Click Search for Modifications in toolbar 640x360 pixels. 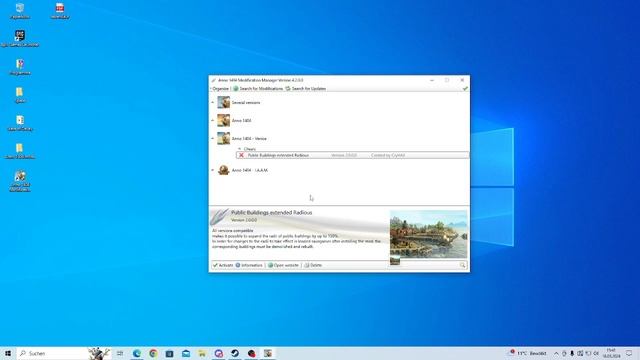pos(258,89)
